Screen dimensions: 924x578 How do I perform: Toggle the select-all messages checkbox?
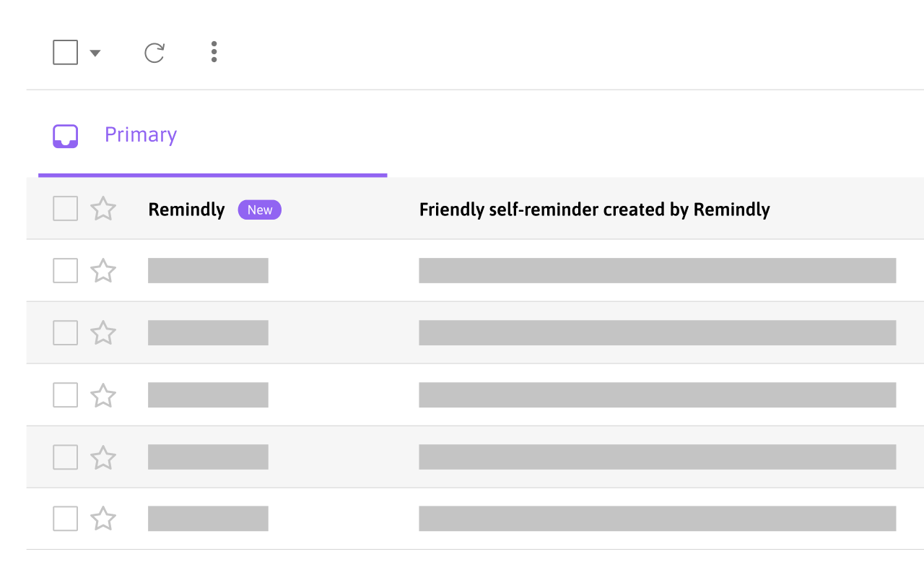point(65,51)
